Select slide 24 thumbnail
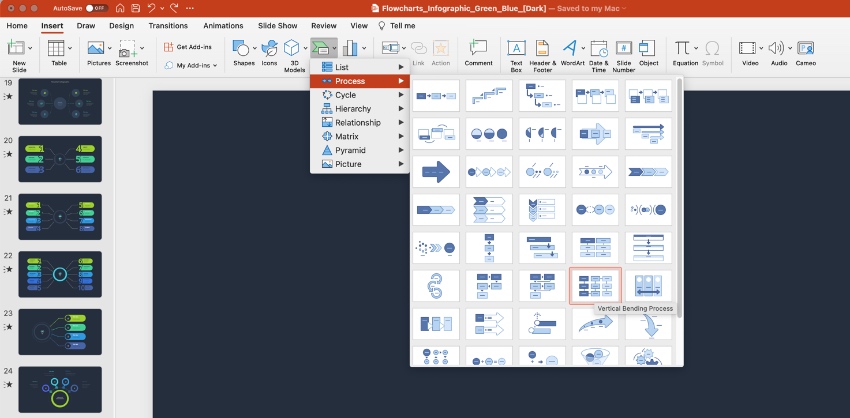 tap(60, 389)
